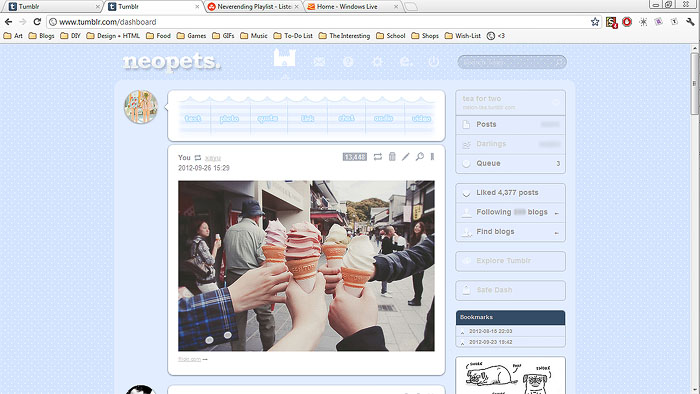Create a new text post
Viewport: 700px width, 394px height.
193,118
